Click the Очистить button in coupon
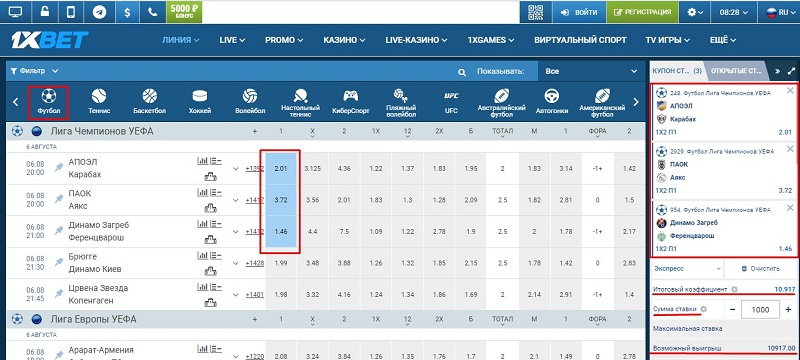Screen dimensions: 800x360 click(x=760, y=269)
